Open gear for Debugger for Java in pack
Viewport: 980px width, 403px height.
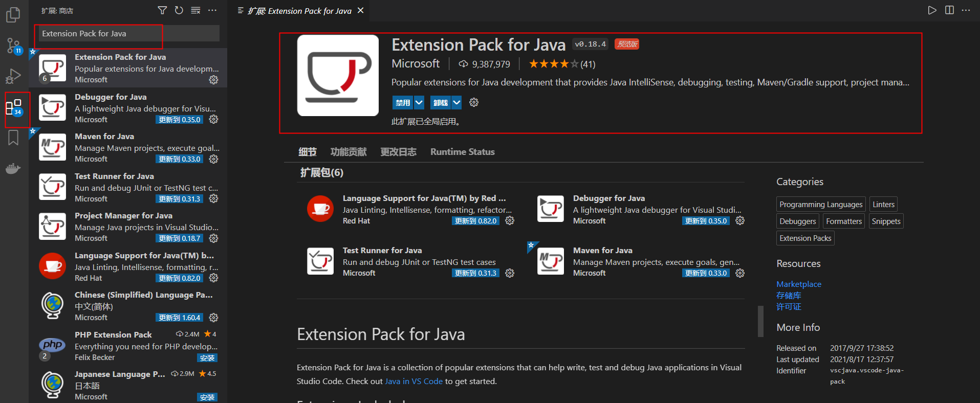click(x=740, y=220)
